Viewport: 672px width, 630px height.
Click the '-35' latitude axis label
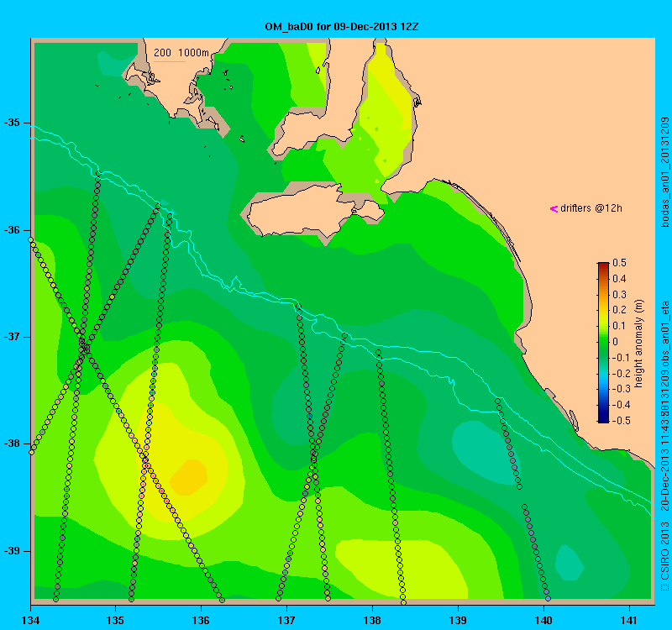[x=12, y=123]
